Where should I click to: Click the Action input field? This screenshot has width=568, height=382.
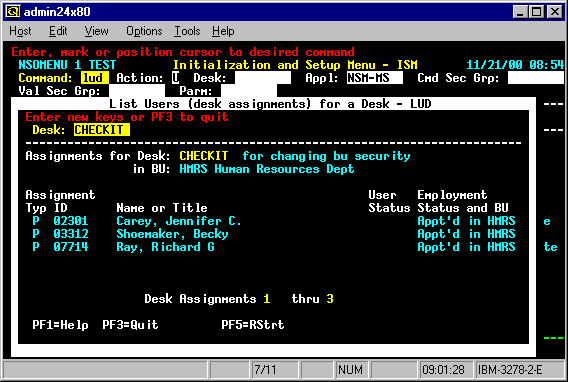coord(175,78)
